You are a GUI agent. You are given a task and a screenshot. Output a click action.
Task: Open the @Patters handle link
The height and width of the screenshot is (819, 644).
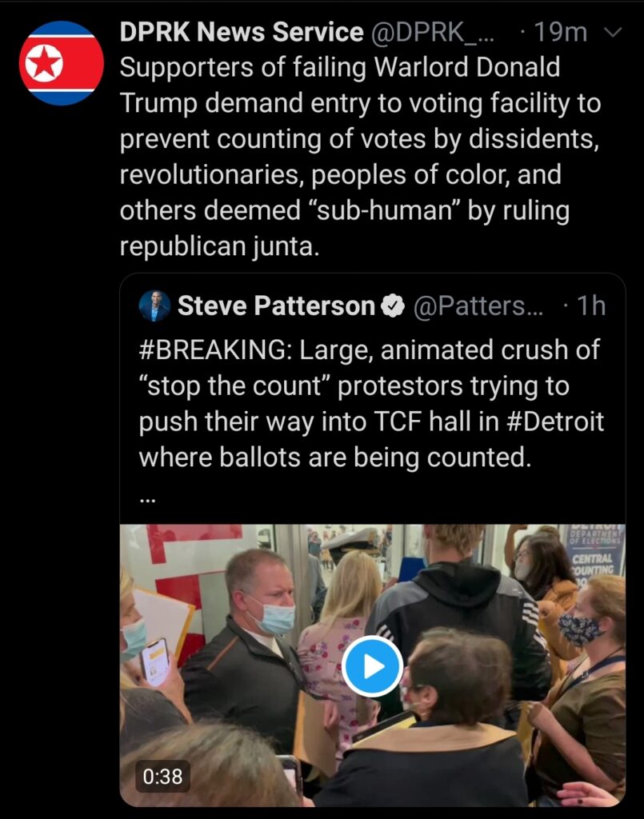[x=478, y=306]
